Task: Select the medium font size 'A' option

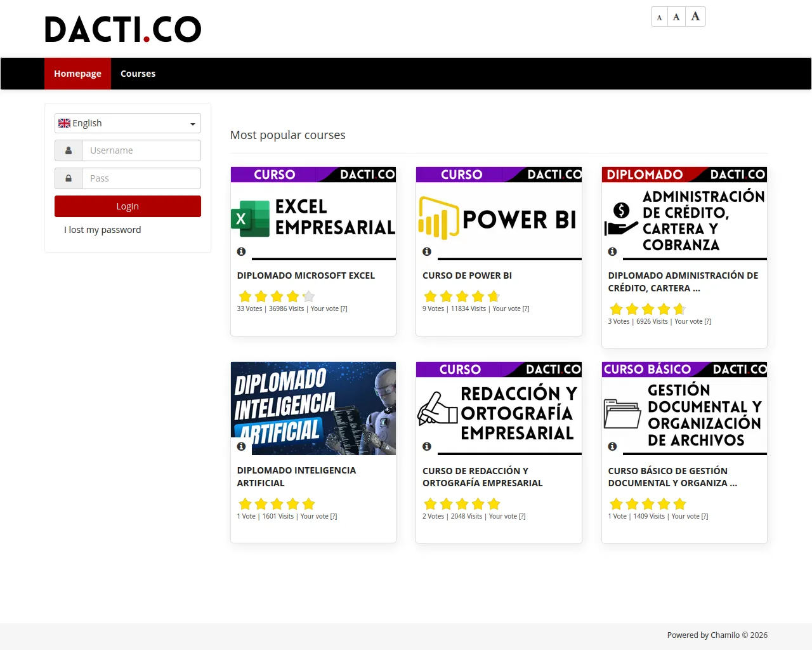Action: pyautogui.click(x=676, y=17)
